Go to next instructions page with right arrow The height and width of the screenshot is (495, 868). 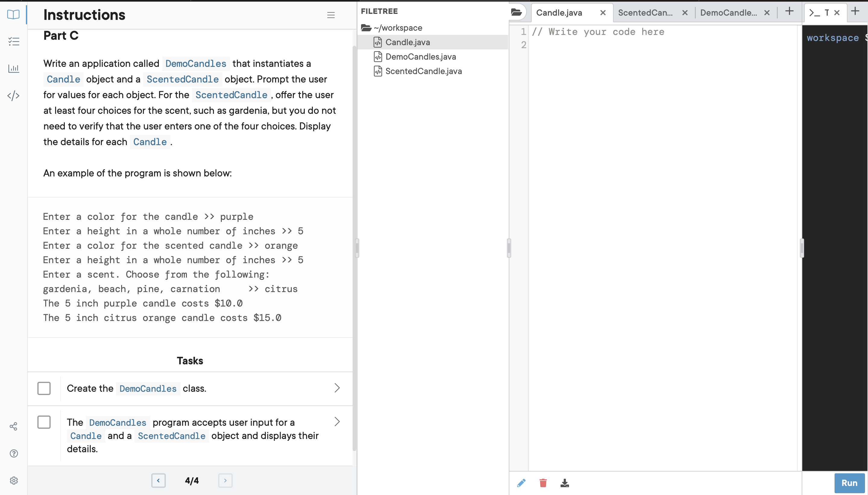point(225,480)
